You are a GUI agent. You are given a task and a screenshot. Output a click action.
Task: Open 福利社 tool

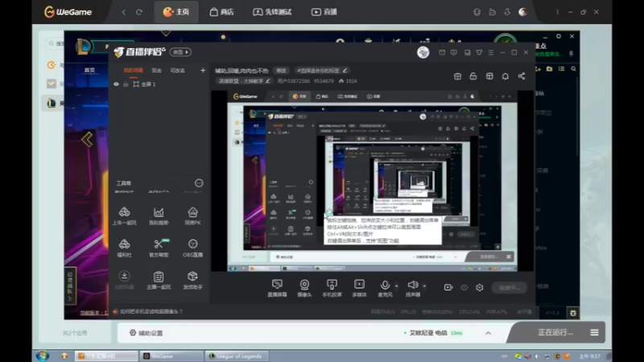pyautogui.click(x=125, y=248)
